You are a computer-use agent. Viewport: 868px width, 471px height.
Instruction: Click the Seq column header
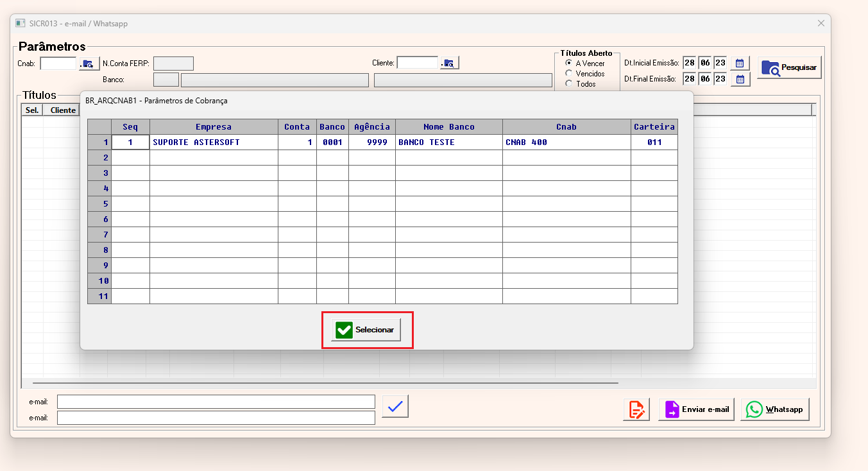pos(130,127)
